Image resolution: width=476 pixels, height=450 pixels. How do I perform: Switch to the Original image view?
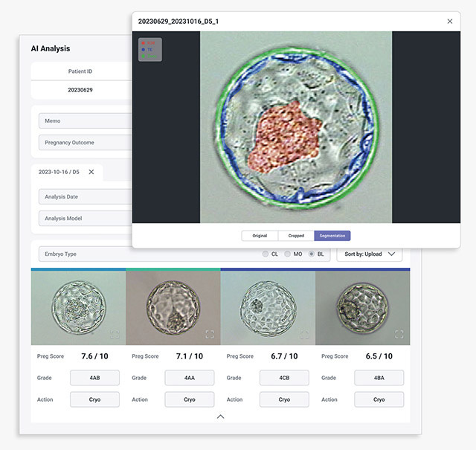(260, 236)
